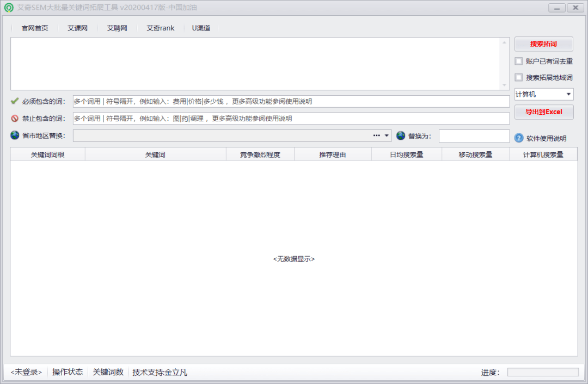Sort by 日均搜索量 column header

point(406,154)
